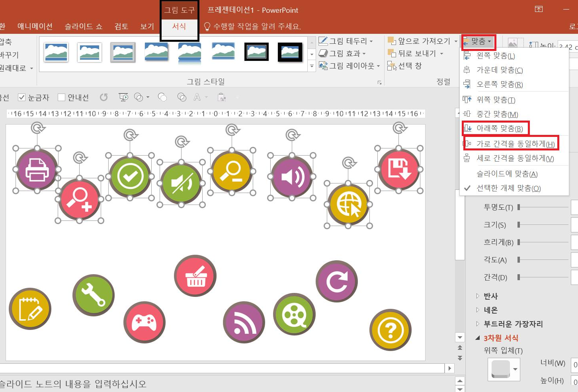Image resolution: width=578 pixels, height=392 pixels.
Task: Select the pink zoom-in magnifier icon
Action: coord(79,199)
